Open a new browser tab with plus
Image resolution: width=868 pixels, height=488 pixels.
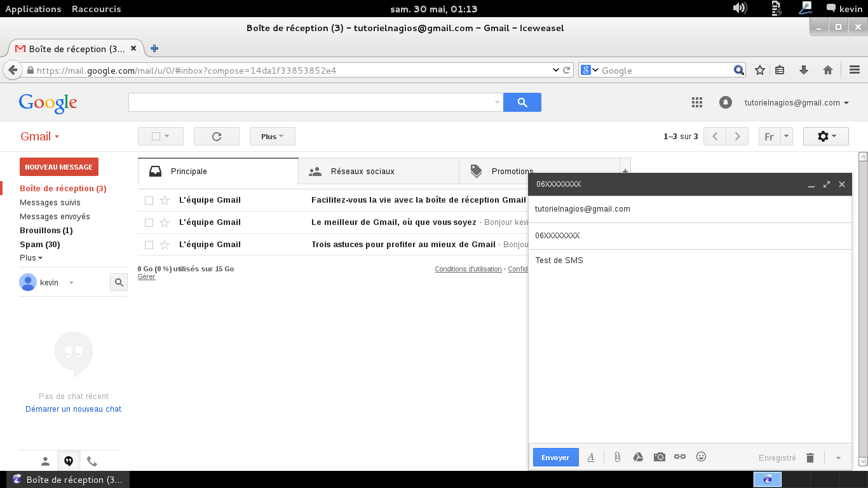[154, 48]
